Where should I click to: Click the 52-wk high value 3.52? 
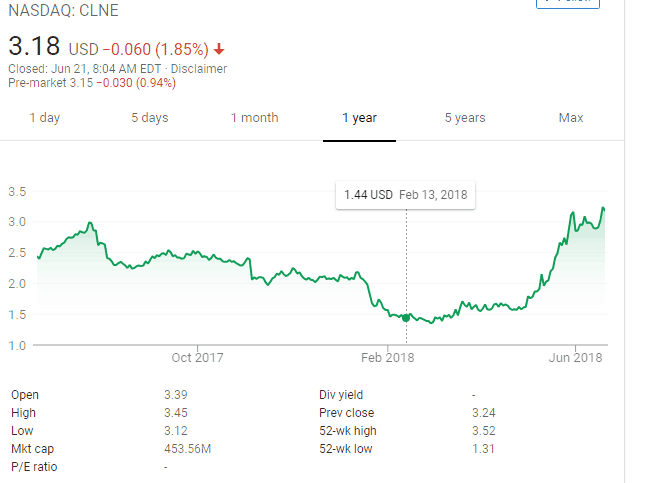click(482, 430)
